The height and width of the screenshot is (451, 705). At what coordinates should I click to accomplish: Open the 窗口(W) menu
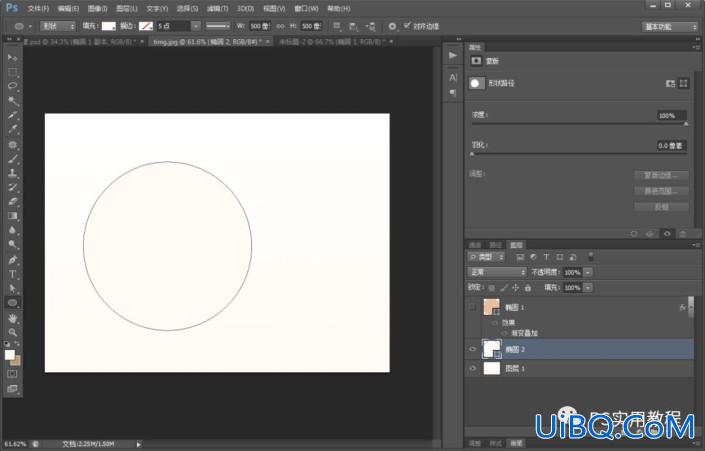[x=306, y=9]
